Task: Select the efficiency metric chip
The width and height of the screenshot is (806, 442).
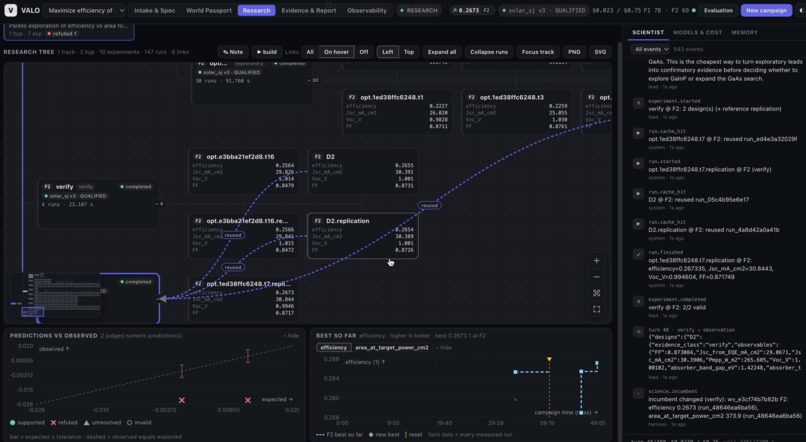Action: tap(333, 347)
